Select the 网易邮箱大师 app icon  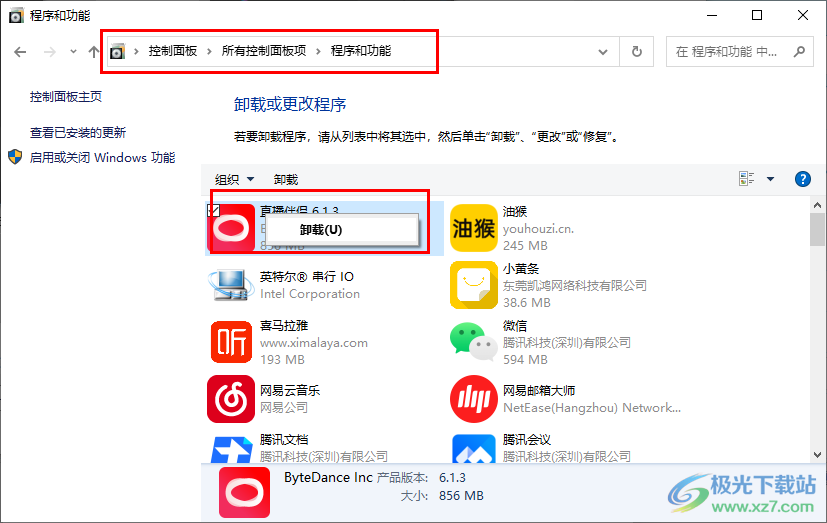474,399
